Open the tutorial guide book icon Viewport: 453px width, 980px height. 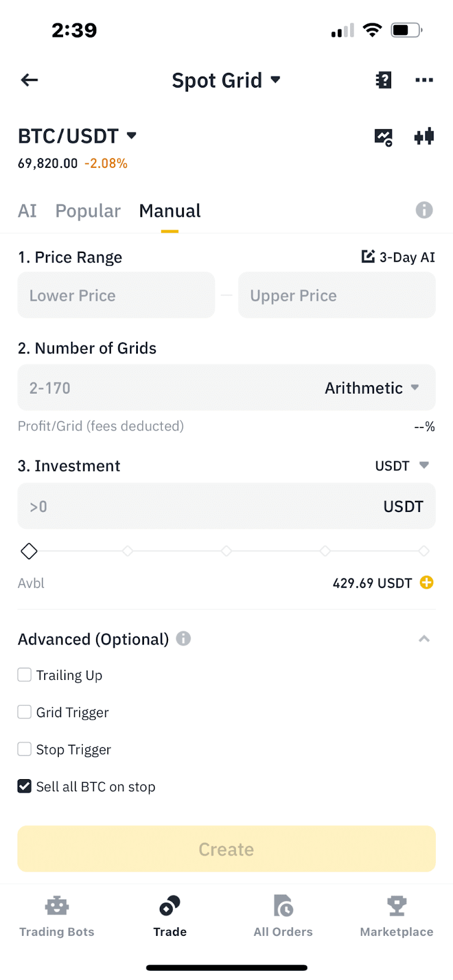coord(383,80)
